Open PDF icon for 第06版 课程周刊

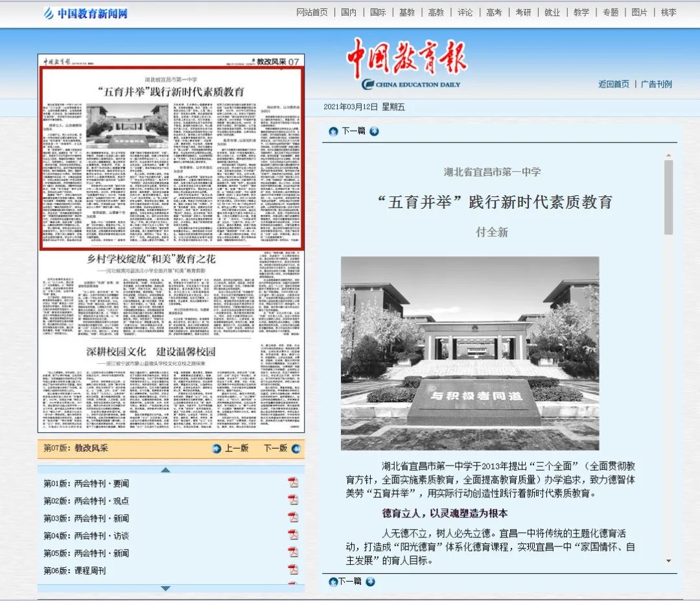[x=293, y=570]
